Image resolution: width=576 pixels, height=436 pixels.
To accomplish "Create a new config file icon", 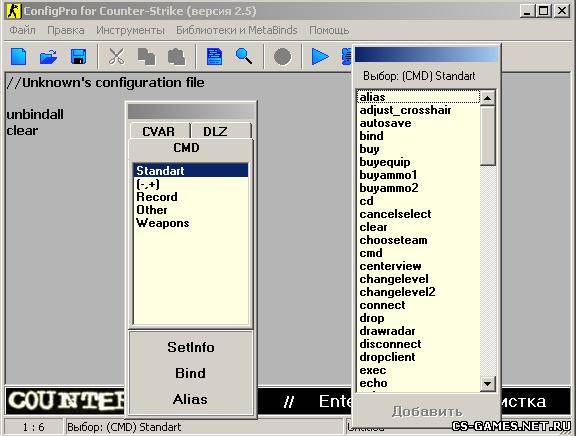I will (x=19, y=57).
